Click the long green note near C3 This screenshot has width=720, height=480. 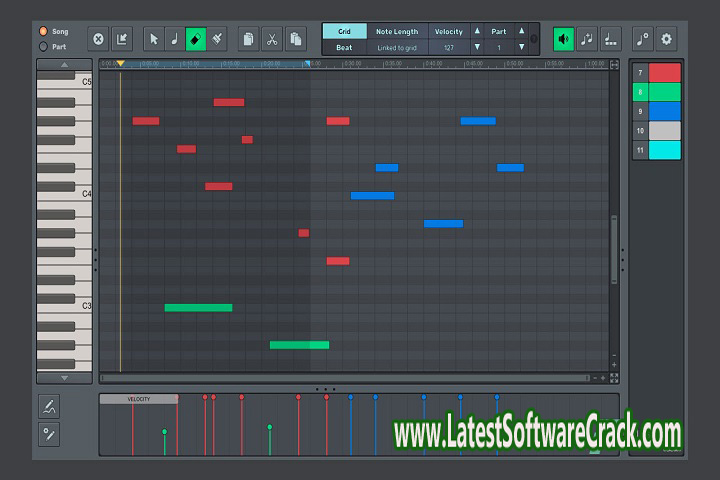click(198, 307)
